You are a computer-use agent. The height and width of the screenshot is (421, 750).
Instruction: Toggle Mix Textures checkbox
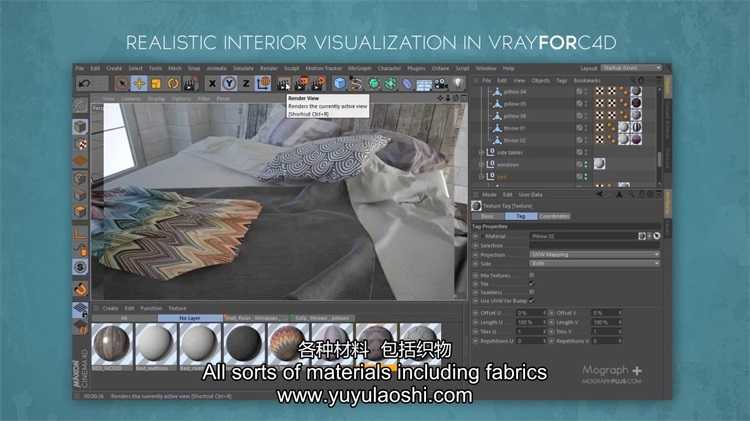click(x=532, y=276)
